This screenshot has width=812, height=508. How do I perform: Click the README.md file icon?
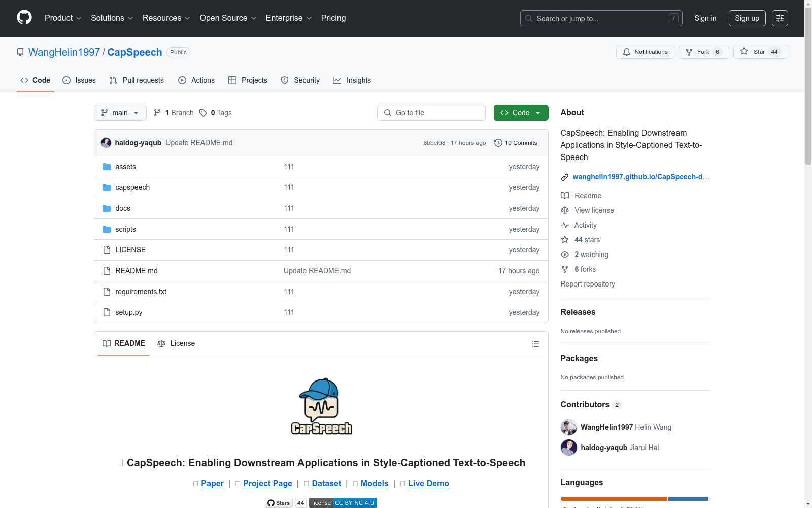(x=107, y=271)
